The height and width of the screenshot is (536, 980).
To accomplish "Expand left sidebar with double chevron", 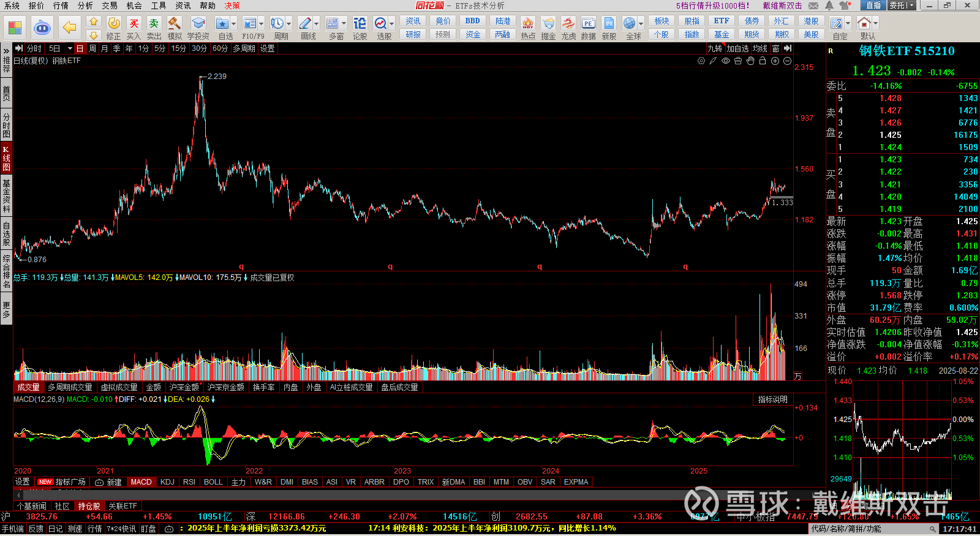I will 6,50.
